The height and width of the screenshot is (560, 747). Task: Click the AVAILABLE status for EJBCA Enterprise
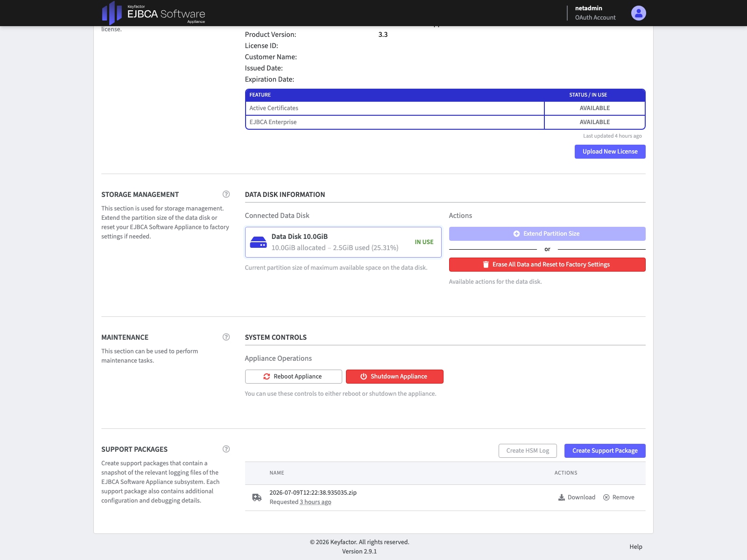click(594, 122)
